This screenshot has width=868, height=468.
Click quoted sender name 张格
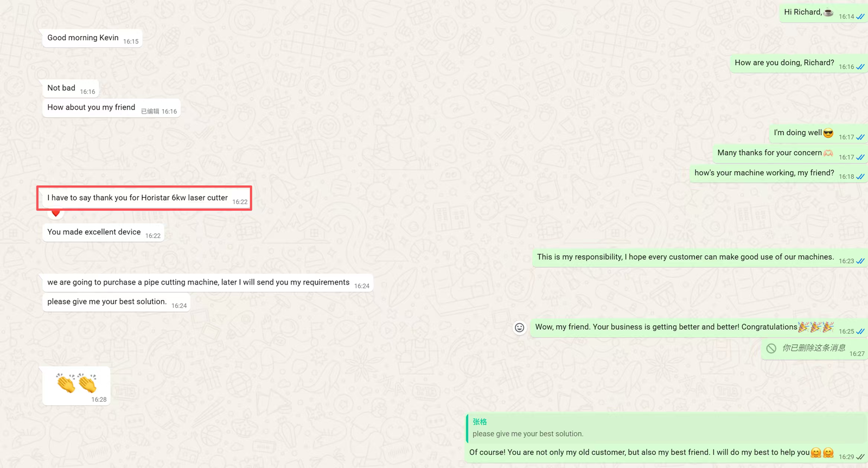[480, 422]
